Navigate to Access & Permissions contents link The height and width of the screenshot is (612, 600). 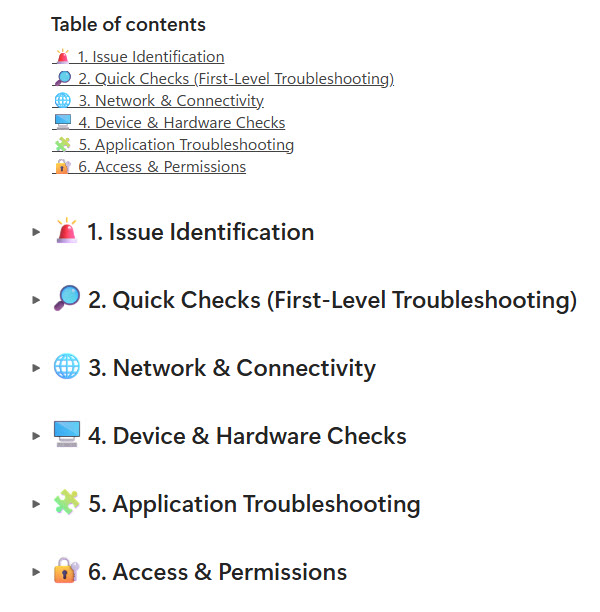(162, 167)
